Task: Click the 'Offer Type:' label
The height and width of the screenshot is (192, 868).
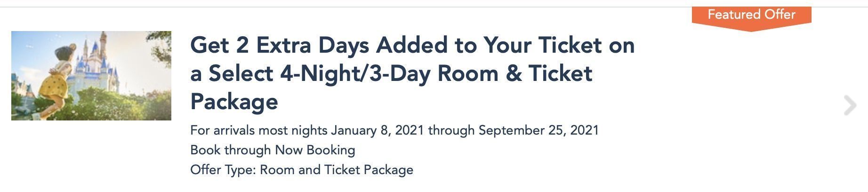Action: point(223,170)
